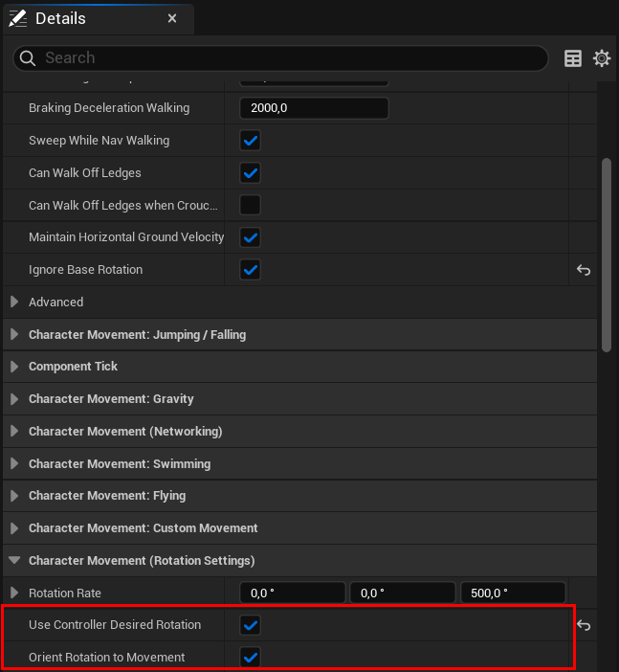This screenshot has height=672, width=619.
Task: Uncheck Can Walk Off Ledges
Action: point(250,173)
